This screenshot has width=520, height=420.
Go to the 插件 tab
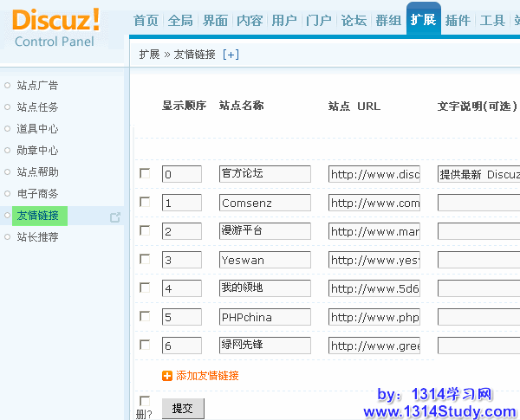(458, 20)
